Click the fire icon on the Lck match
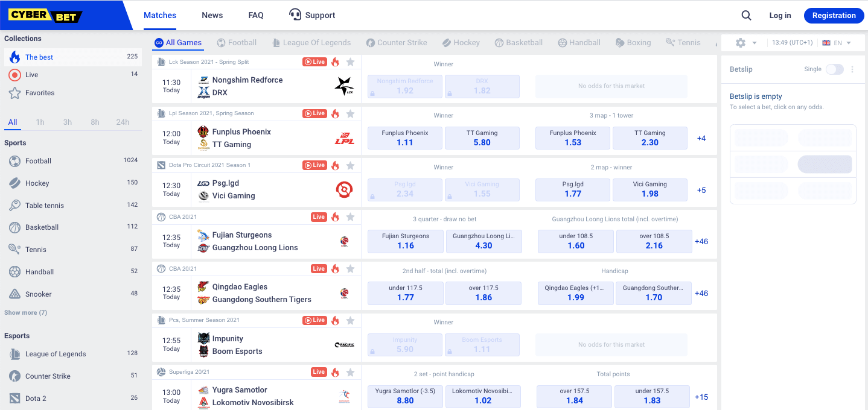Image resolution: width=868 pixels, height=410 pixels. (x=336, y=61)
